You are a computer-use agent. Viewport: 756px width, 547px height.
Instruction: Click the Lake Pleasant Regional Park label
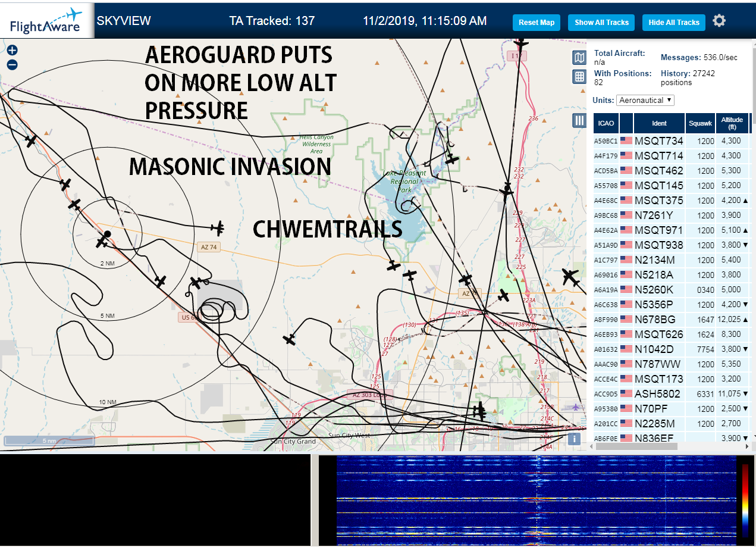(404, 182)
